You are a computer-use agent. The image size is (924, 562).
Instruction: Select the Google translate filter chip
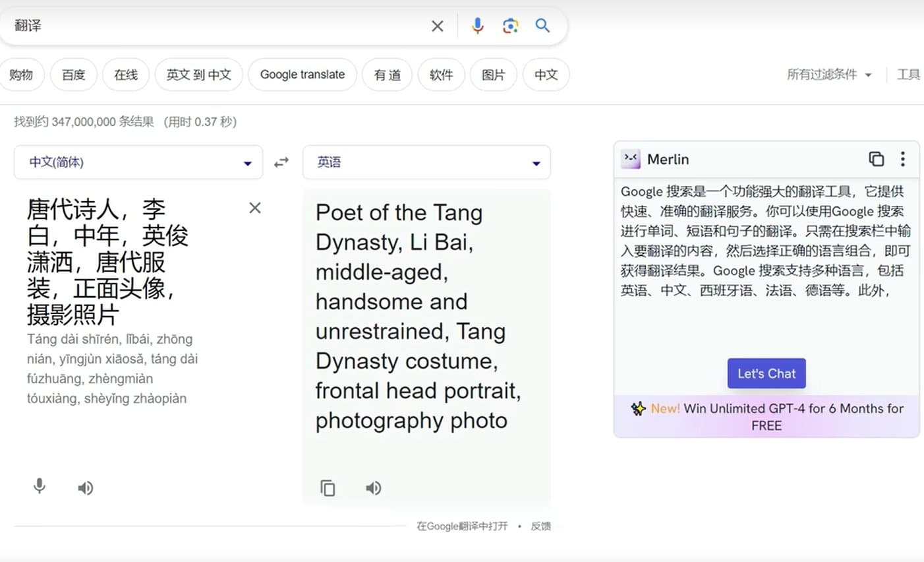tap(302, 75)
